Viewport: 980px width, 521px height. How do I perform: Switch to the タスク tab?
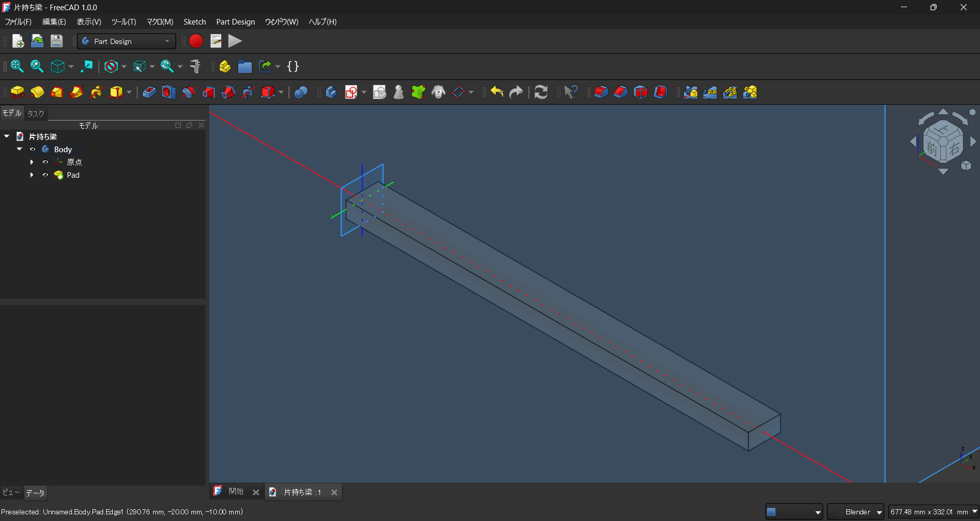36,113
